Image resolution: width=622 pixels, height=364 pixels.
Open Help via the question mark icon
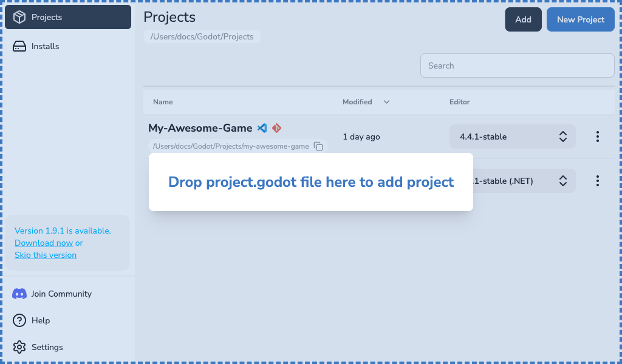pos(18,320)
